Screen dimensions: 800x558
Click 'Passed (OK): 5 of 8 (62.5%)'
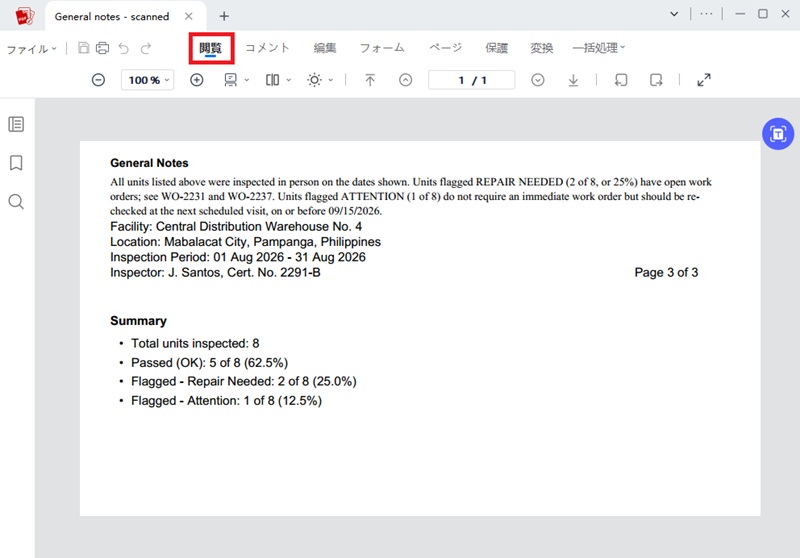(209, 363)
